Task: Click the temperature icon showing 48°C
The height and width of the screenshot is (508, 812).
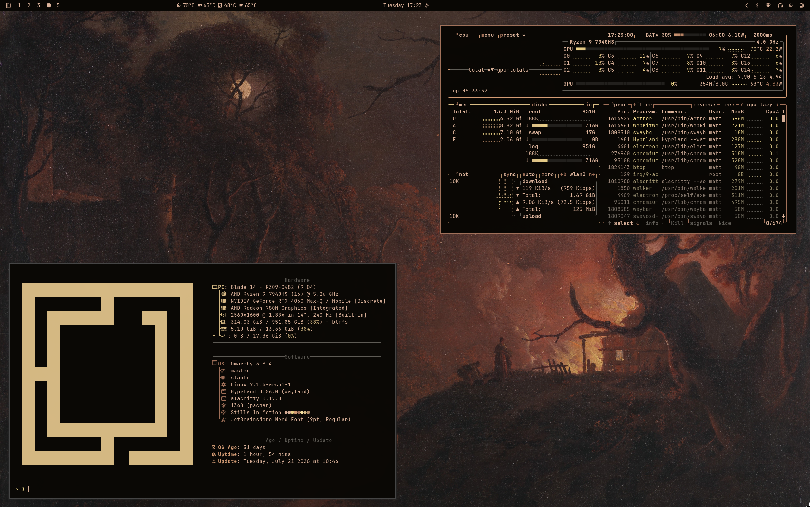Action: pos(220,5)
